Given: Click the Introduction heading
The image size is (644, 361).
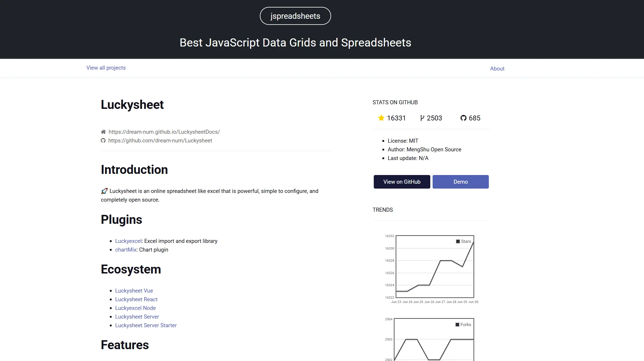Looking at the screenshot, I should (134, 170).
